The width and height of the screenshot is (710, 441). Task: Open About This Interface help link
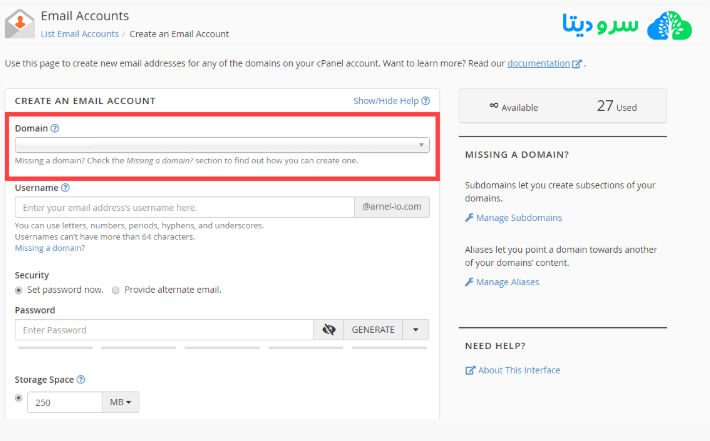[518, 370]
